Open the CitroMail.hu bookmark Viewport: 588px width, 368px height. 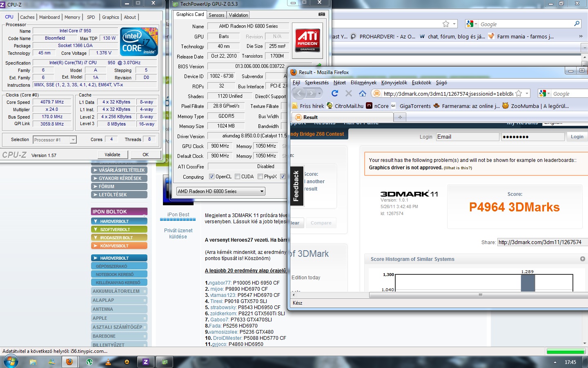point(345,106)
